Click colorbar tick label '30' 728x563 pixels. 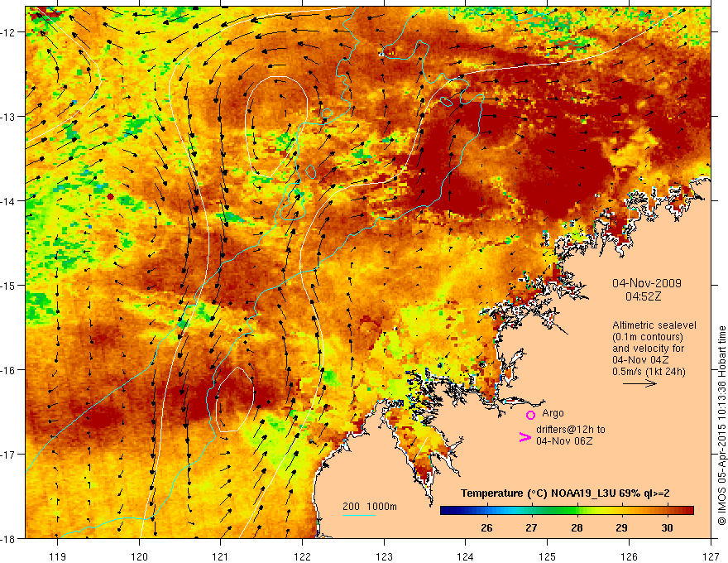(667, 527)
